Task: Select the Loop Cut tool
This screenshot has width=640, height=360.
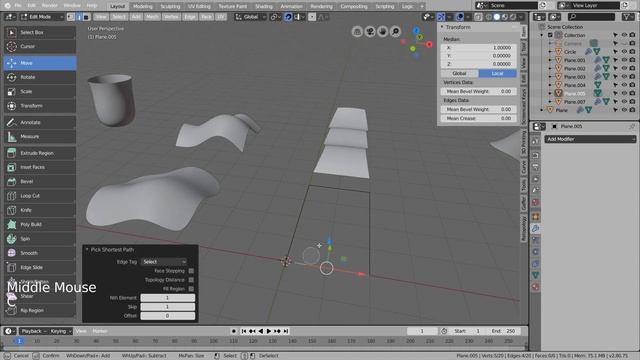Action: click(40, 196)
